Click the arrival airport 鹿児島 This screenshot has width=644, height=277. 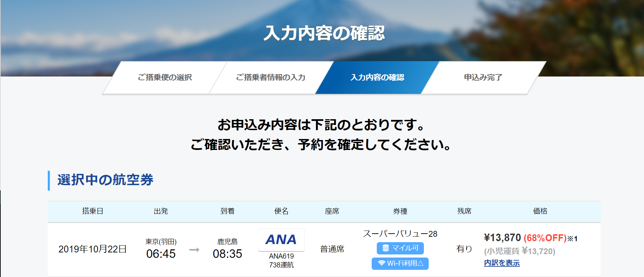click(x=227, y=242)
